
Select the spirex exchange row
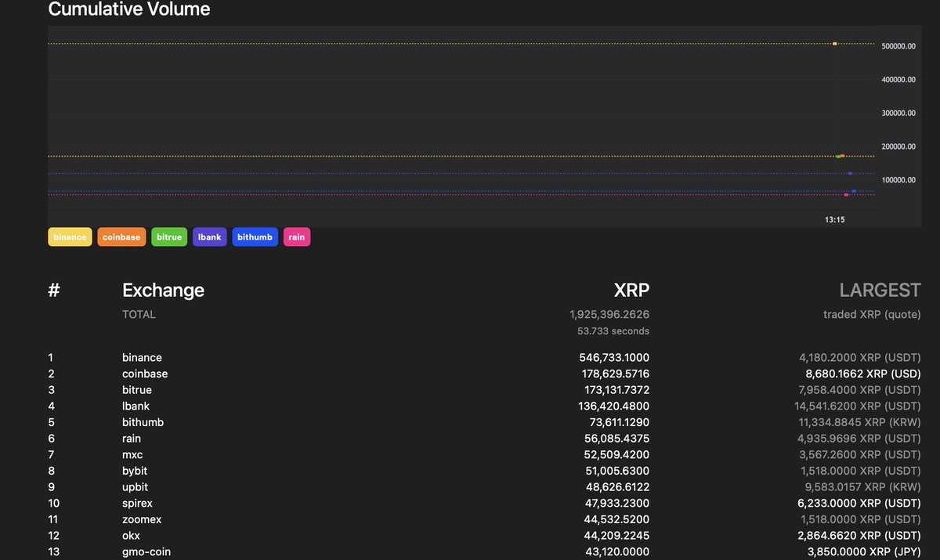tap(484, 503)
